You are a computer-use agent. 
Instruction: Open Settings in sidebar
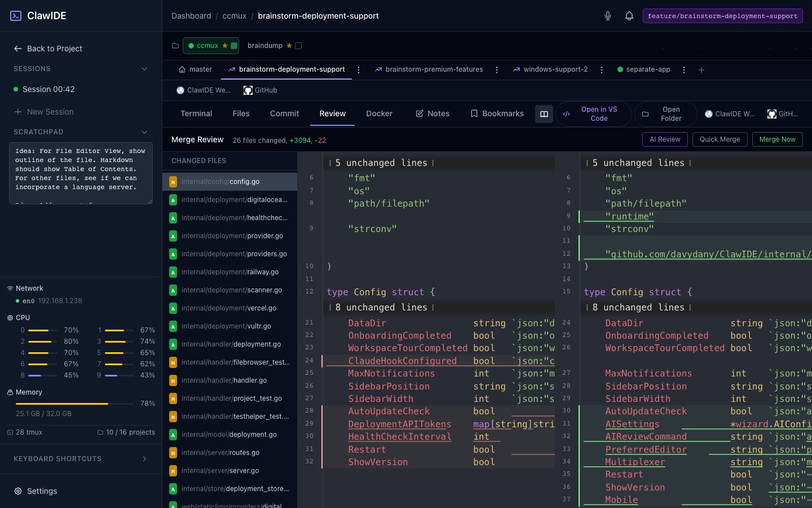36,491
